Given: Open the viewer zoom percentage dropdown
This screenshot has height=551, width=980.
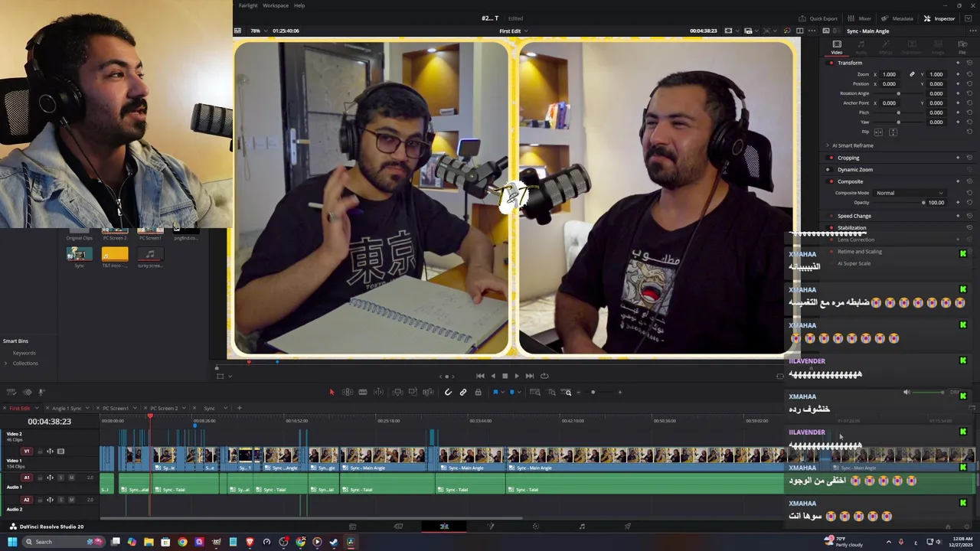Looking at the screenshot, I should tap(258, 31).
